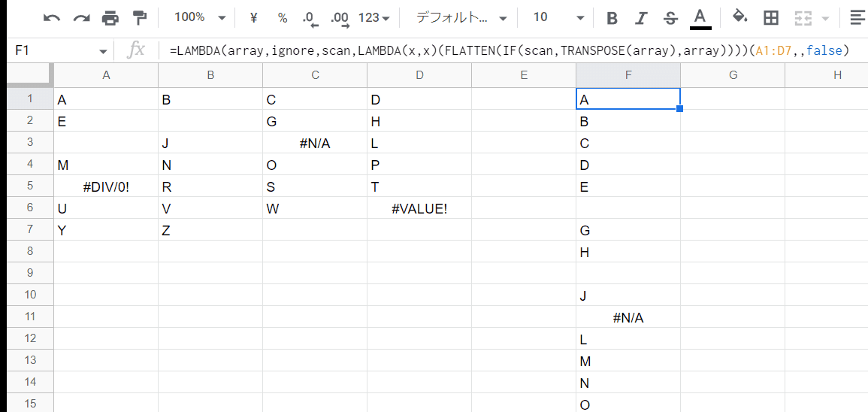
Task: Toggle Italic formatting
Action: tap(641, 18)
